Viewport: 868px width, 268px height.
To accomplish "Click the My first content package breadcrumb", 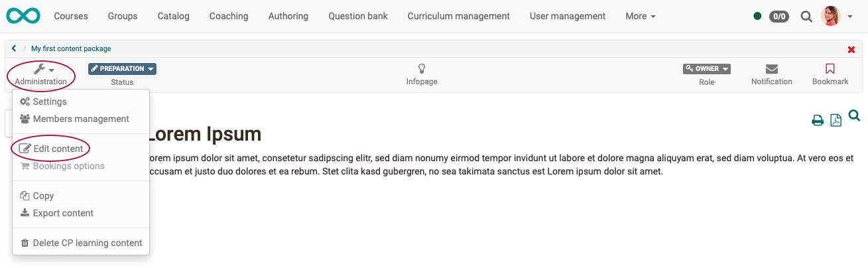I will point(71,48).
